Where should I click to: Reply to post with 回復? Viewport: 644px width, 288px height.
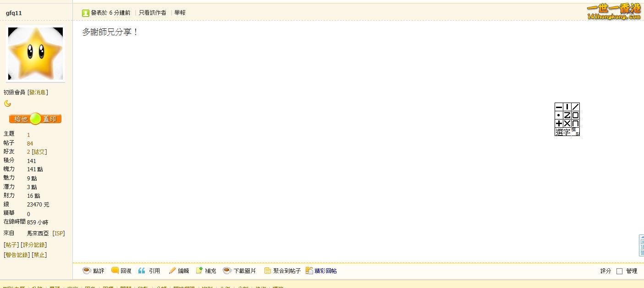(x=121, y=271)
